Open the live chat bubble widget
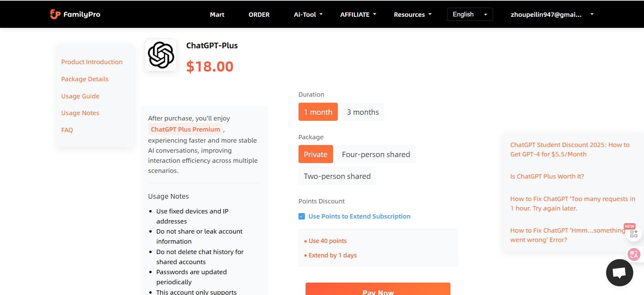The image size is (644, 295). pos(620,273)
